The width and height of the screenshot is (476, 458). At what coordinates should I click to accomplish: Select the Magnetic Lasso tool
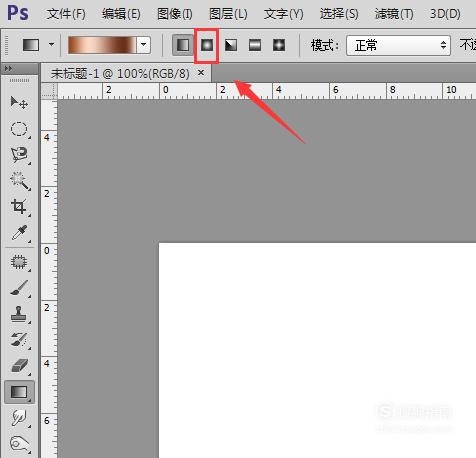coord(19,155)
